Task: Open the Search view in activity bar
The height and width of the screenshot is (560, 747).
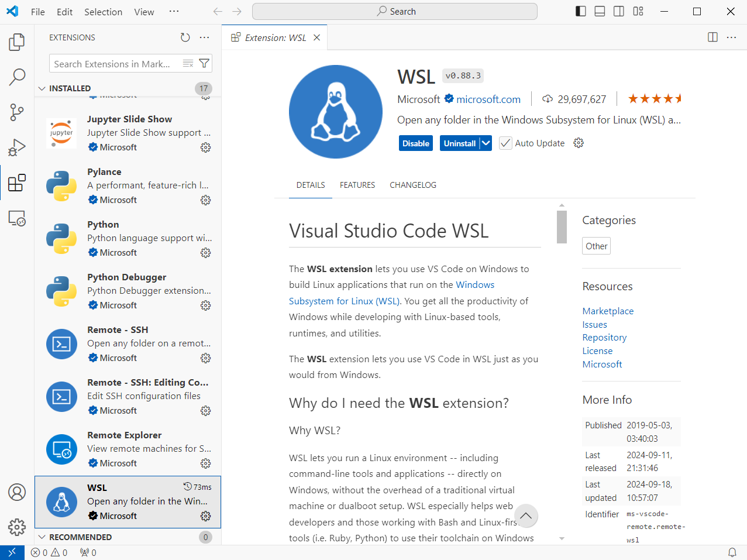Action: (x=17, y=77)
